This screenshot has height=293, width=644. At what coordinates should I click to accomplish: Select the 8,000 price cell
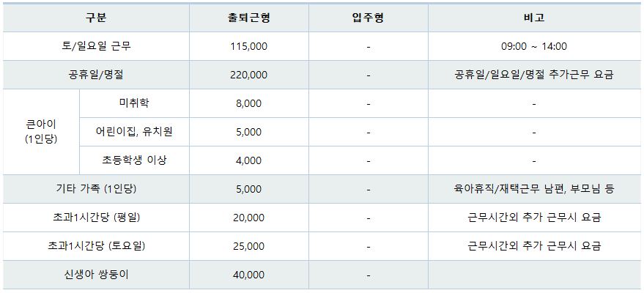pos(249,103)
